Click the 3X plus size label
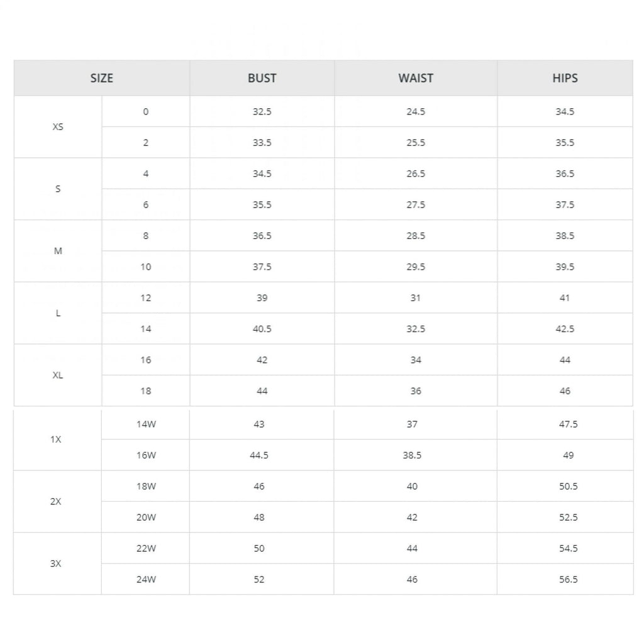This screenshot has width=644, height=644. (56, 564)
